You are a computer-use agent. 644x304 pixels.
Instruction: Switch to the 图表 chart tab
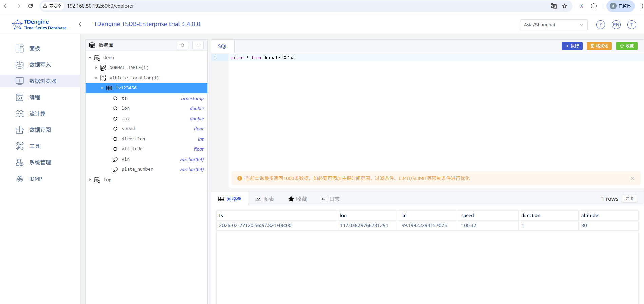pos(265,199)
